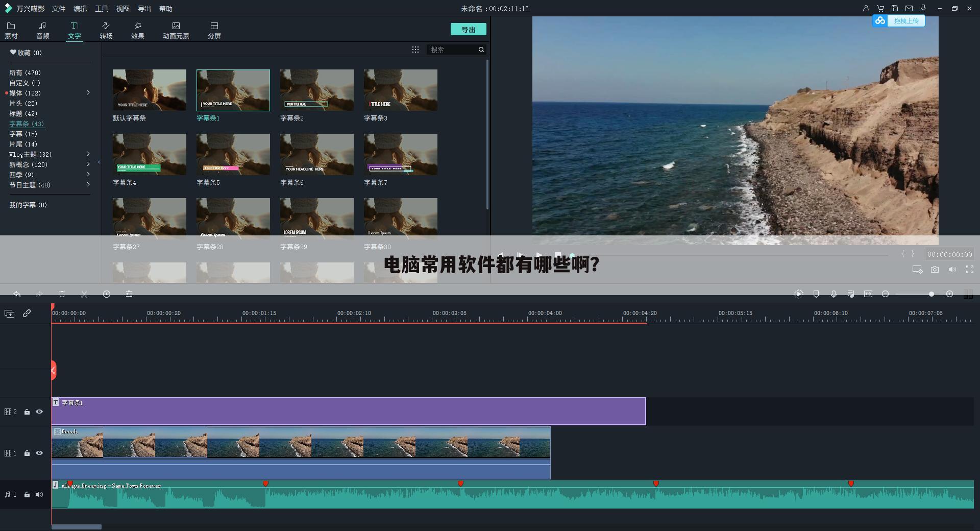980x531 pixels.
Task: Select 片头 (25) category
Action: coord(23,103)
